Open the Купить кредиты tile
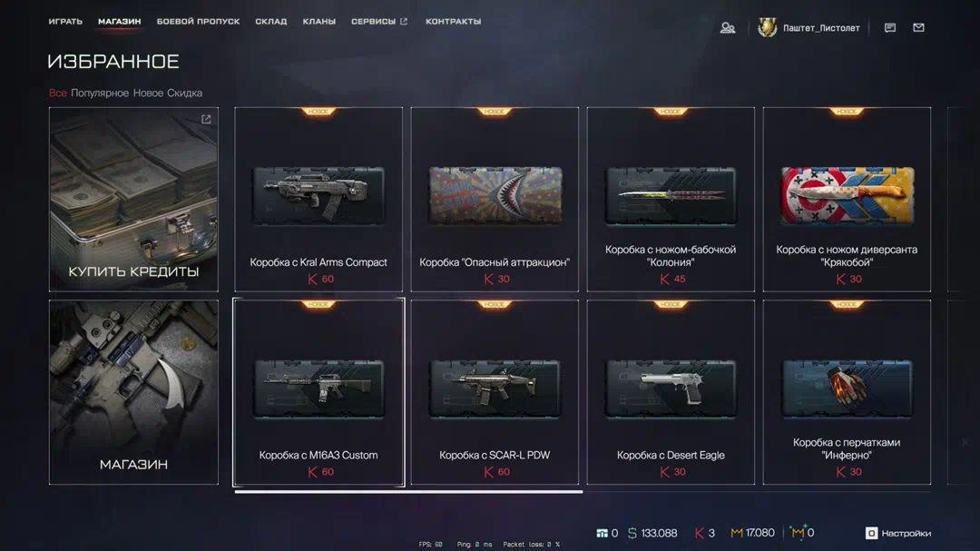The height and width of the screenshot is (551, 980). click(x=133, y=200)
